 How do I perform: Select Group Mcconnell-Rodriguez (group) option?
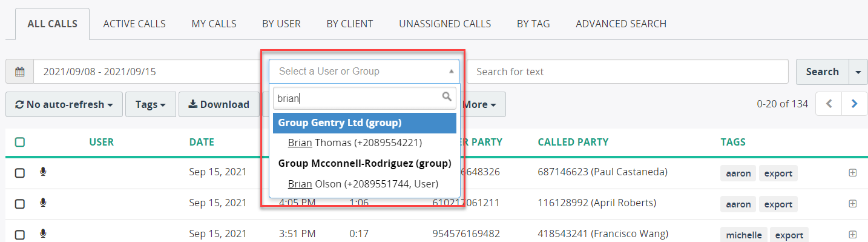[x=365, y=163]
